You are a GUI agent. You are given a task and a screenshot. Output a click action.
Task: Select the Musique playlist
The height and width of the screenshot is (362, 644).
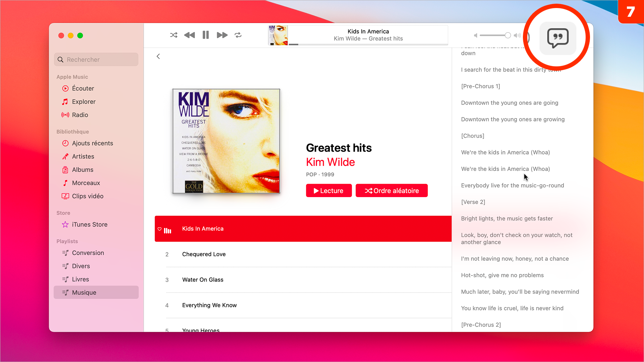pyautogui.click(x=96, y=292)
